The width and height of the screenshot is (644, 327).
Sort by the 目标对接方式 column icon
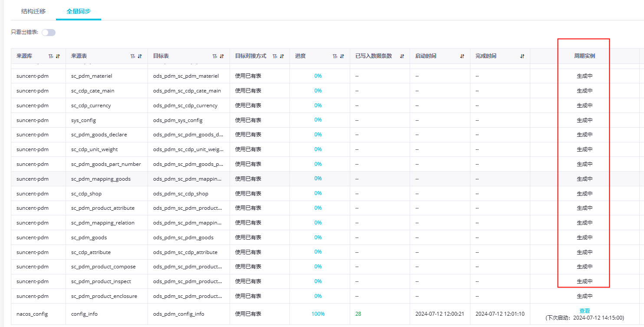coord(282,56)
